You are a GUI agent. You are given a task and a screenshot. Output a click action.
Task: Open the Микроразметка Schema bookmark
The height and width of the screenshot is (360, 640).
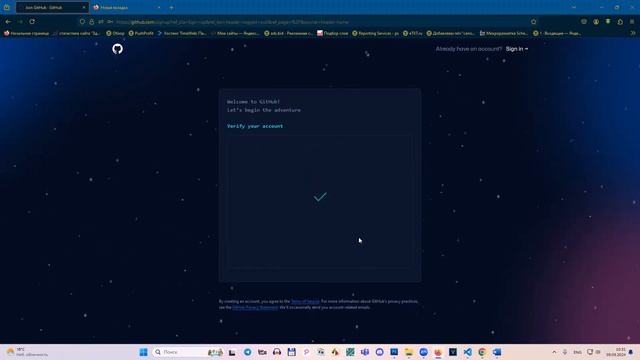(x=503, y=33)
